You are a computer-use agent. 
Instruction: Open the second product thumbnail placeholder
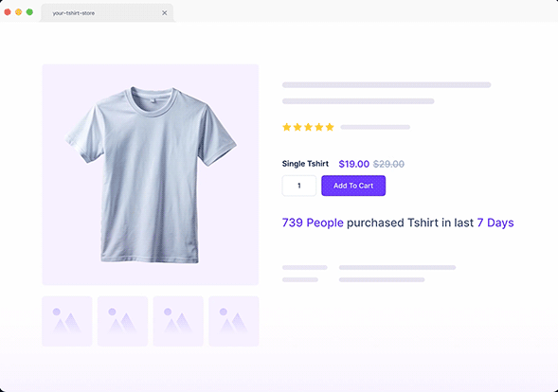point(122,321)
